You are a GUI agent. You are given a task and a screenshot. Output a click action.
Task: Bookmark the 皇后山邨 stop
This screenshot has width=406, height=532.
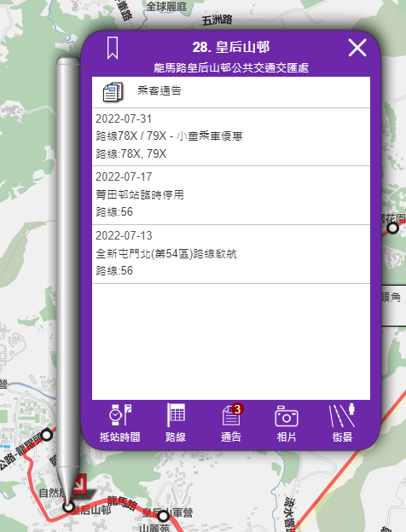(x=113, y=48)
